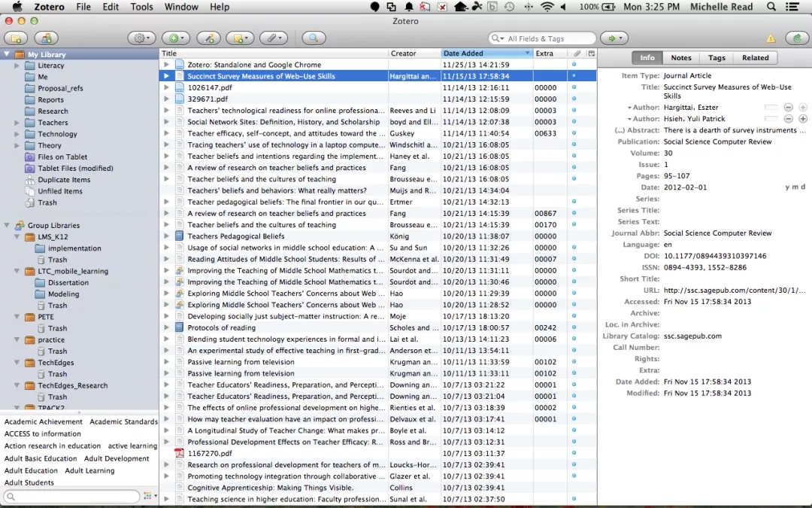Open the Tools menu
The height and width of the screenshot is (508, 812).
pyautogui.click(x=141, y=7)
